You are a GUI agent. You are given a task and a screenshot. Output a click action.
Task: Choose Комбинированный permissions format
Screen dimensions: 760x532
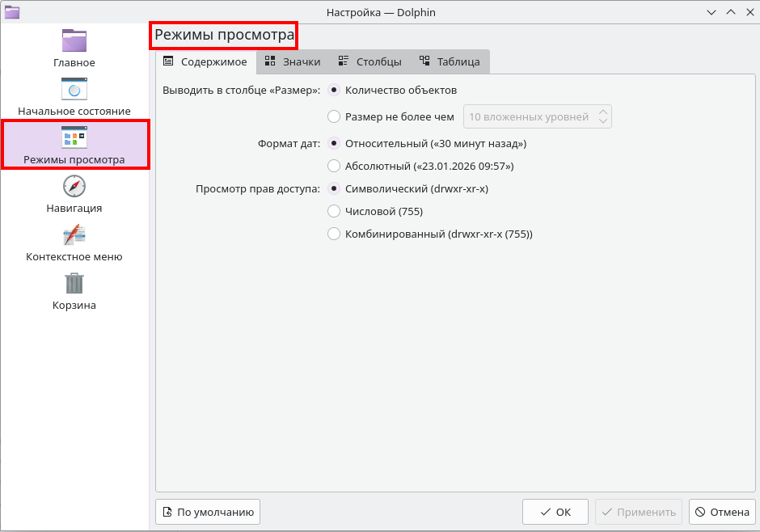click(x=334, y=234)
